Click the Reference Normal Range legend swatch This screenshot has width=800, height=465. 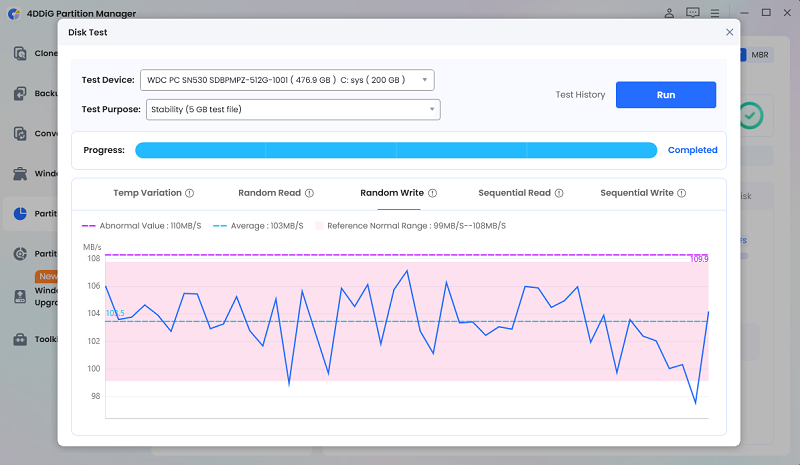point(319,226)
